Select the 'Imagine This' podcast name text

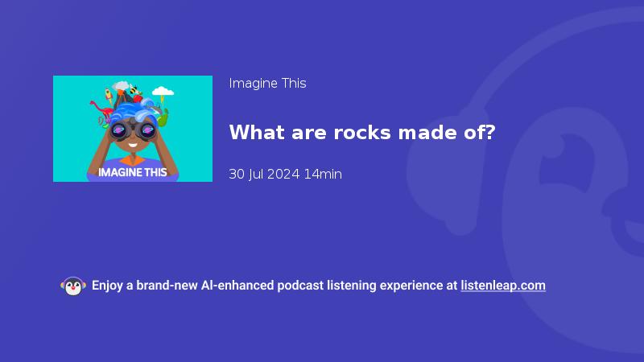(267, 84)
